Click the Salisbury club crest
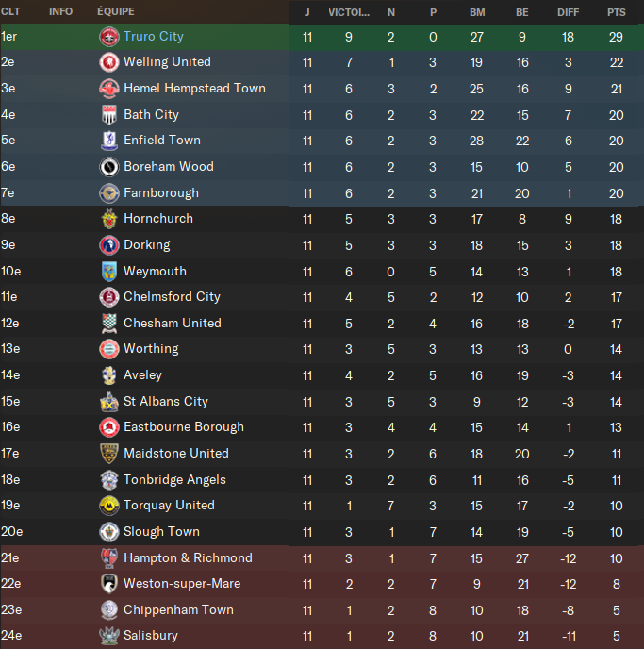 click(x=109, y=636)
